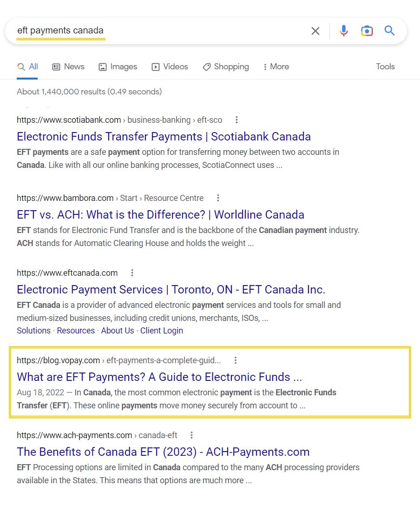
Task: Open the Videos search tab
Action: [170, 67]
